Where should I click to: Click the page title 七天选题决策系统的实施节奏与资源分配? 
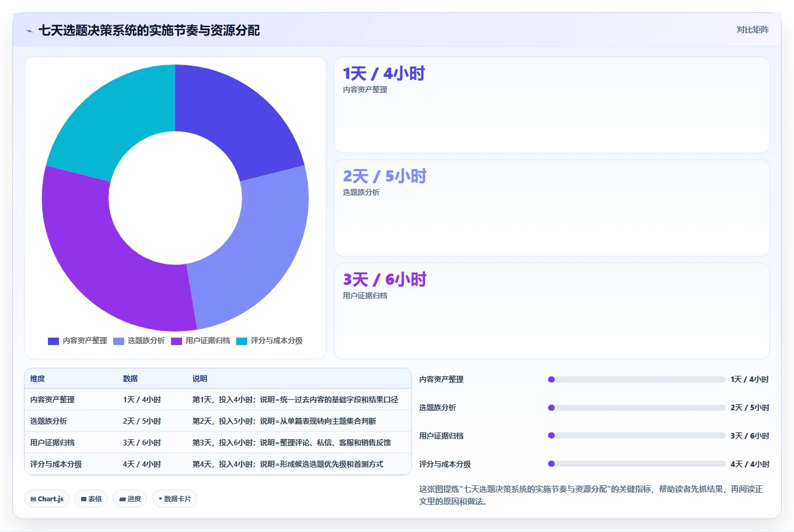point(149,30)
